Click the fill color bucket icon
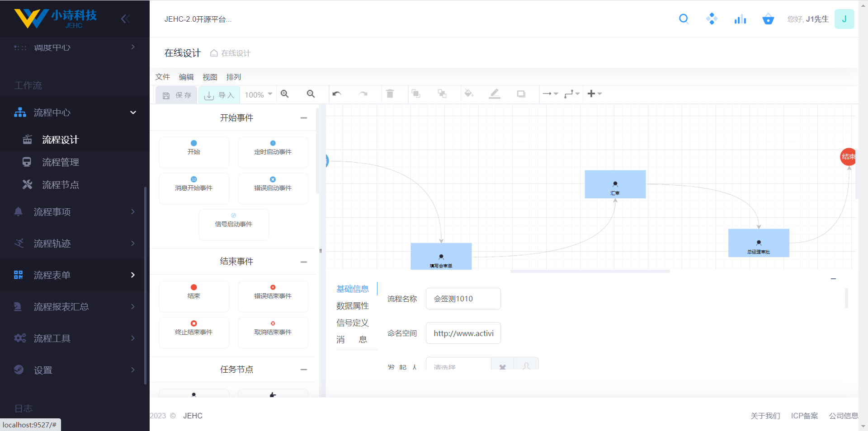 point(469,94)
